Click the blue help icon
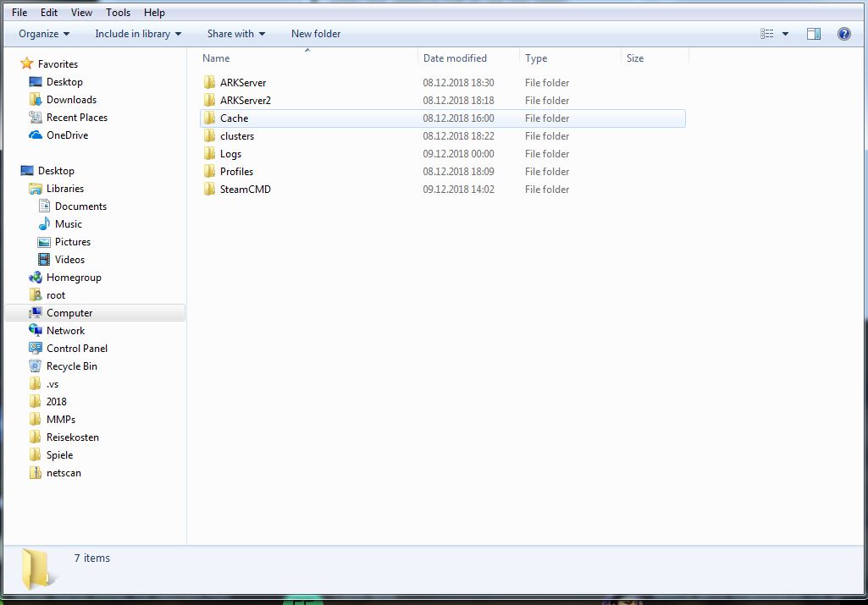Image resolution: width=868 pixels, height=605 pixels. coord(843,34)
